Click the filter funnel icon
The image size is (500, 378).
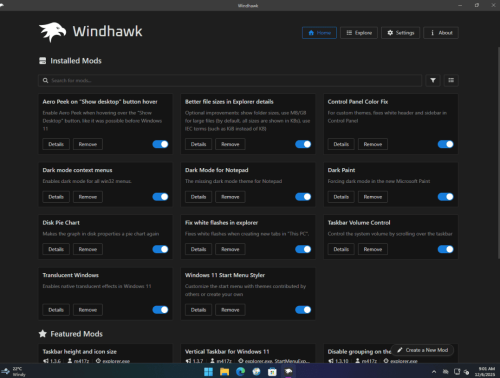[x=433, y=80]
